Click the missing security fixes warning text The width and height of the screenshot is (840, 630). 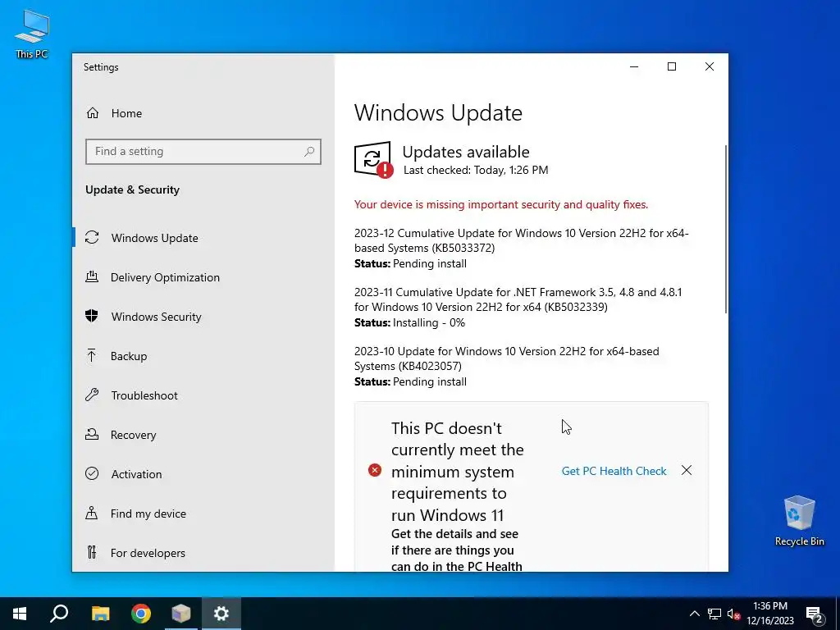tap(501, 204)
